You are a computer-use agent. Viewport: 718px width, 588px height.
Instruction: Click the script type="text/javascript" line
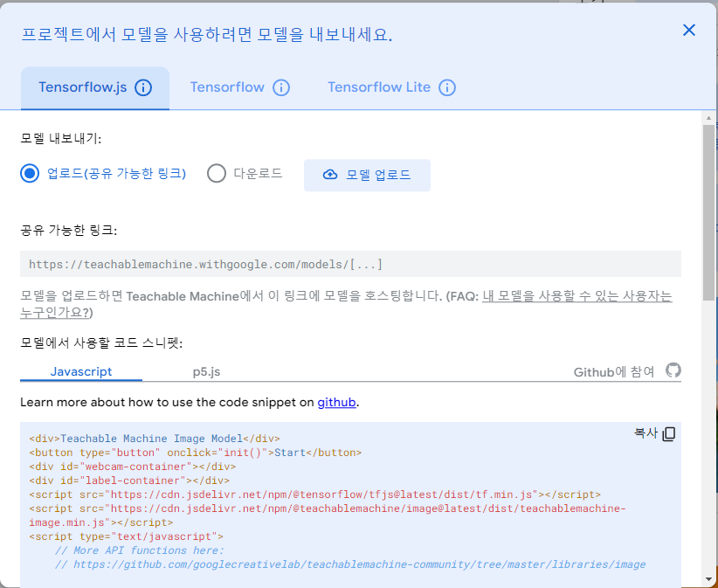click(x=127, y=536)
